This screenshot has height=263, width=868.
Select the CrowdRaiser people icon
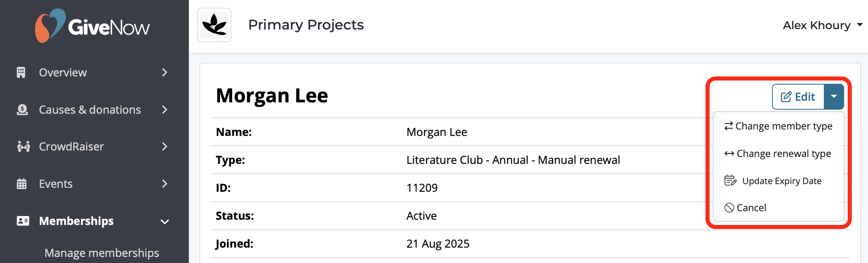[x=22, y=146]
